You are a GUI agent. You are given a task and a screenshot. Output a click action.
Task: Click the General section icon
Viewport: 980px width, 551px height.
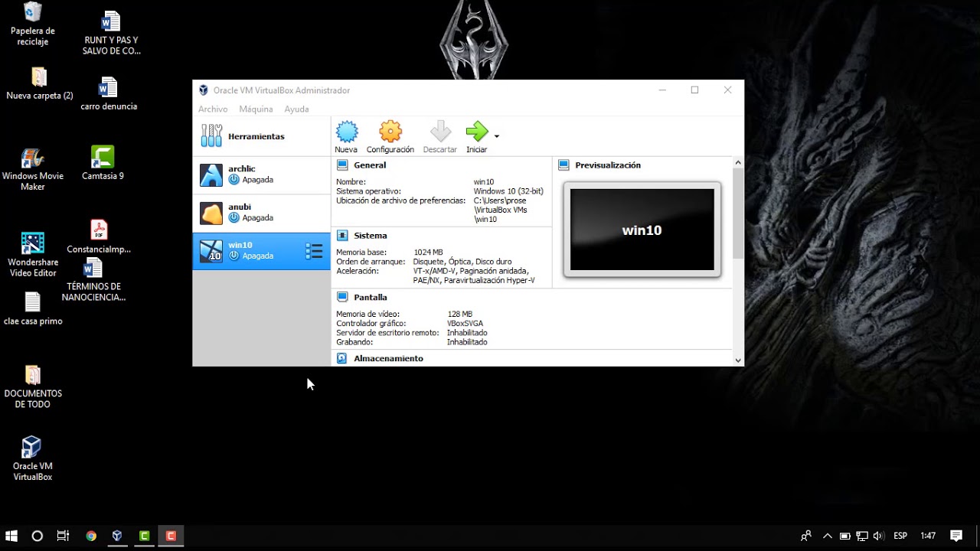342,165
